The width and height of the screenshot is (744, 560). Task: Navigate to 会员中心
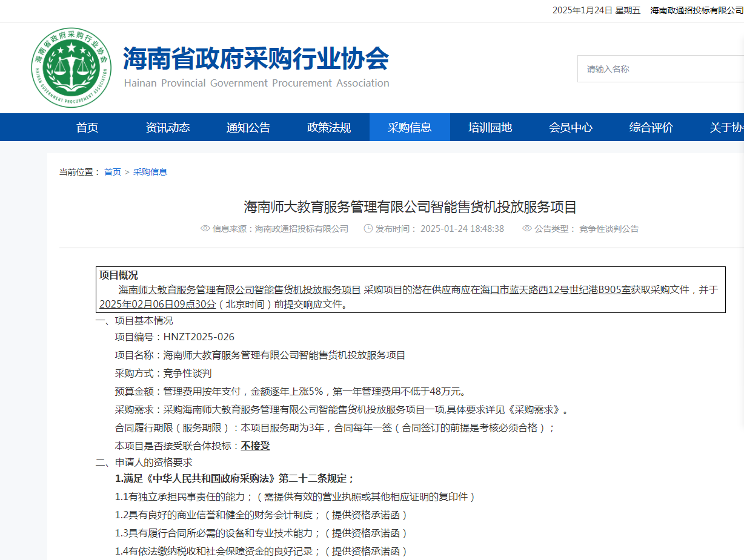click(x=571, y=127)
